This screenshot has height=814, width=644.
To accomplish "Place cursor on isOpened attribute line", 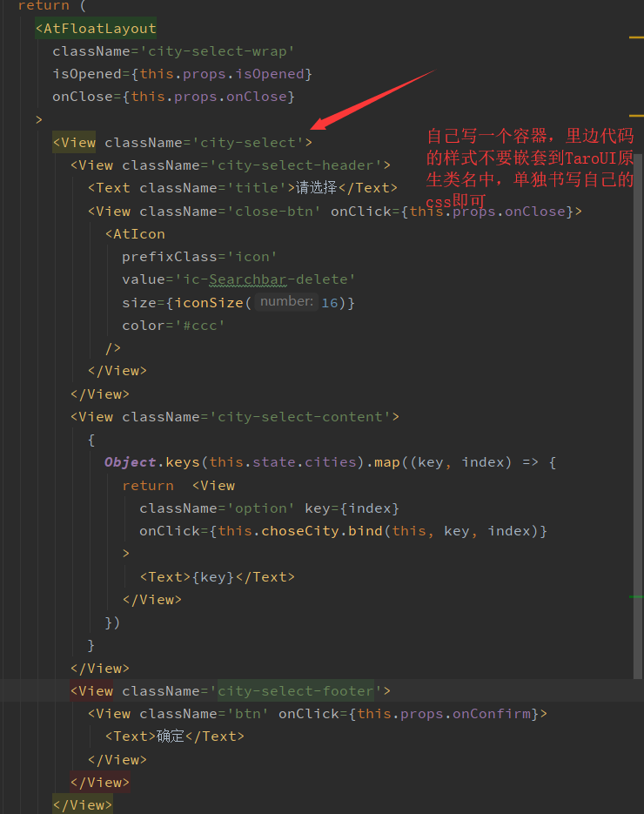I will click(x=182, y=74).
